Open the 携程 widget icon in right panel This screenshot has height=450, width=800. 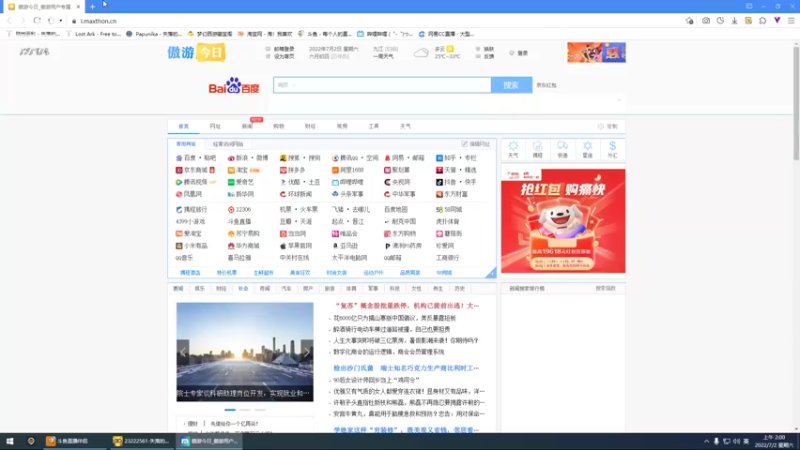point(537,149)
